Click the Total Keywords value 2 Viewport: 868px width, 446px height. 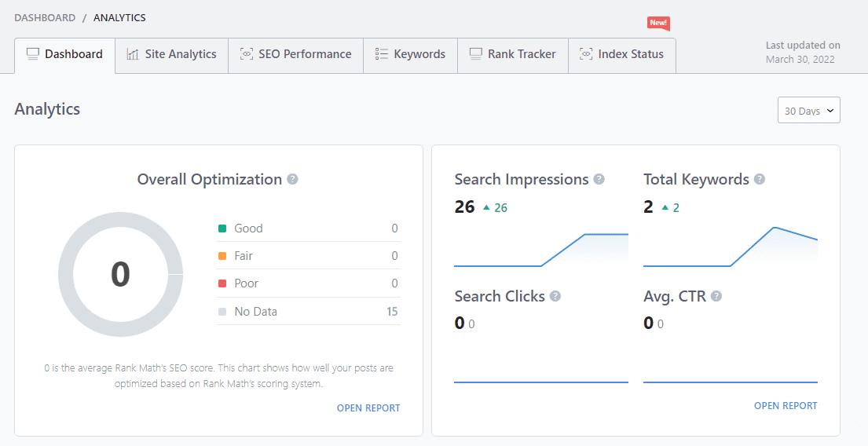click(648, 207)
